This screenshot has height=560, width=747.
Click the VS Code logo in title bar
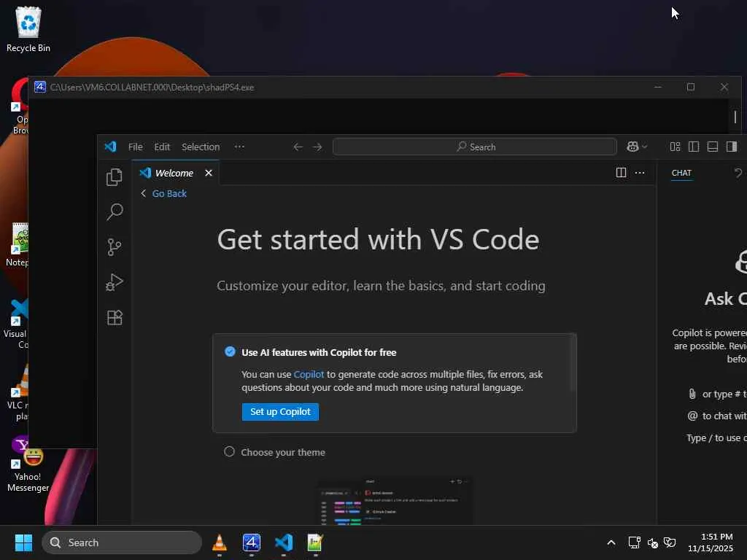(111, 147)
